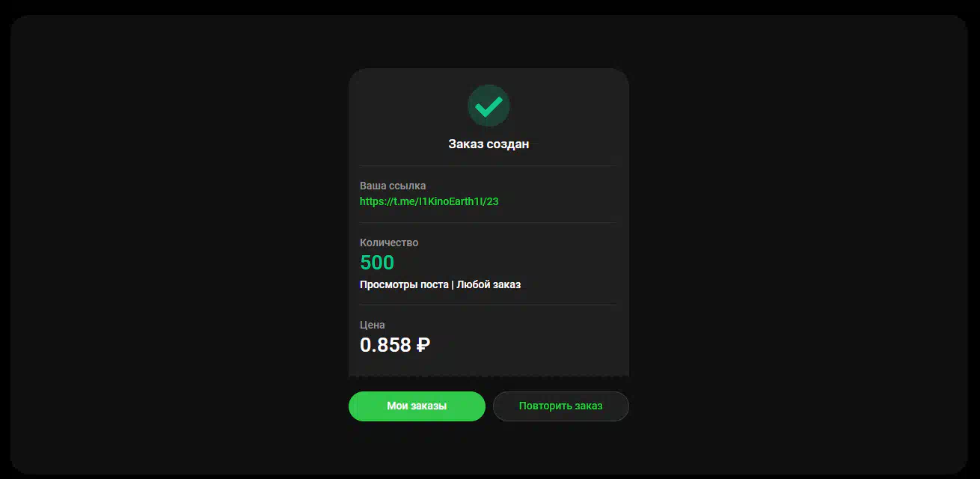Open the Мои заказы page

click(x=417, y=406)
